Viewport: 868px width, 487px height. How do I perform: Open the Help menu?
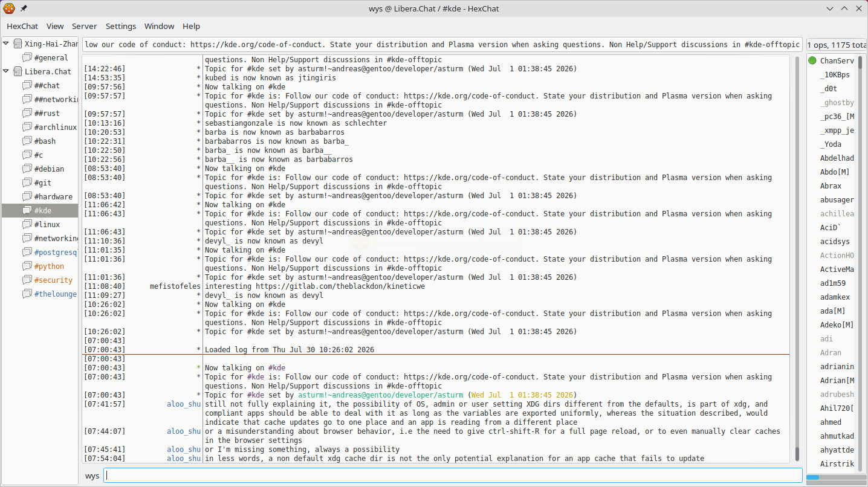tap(192, 27)
